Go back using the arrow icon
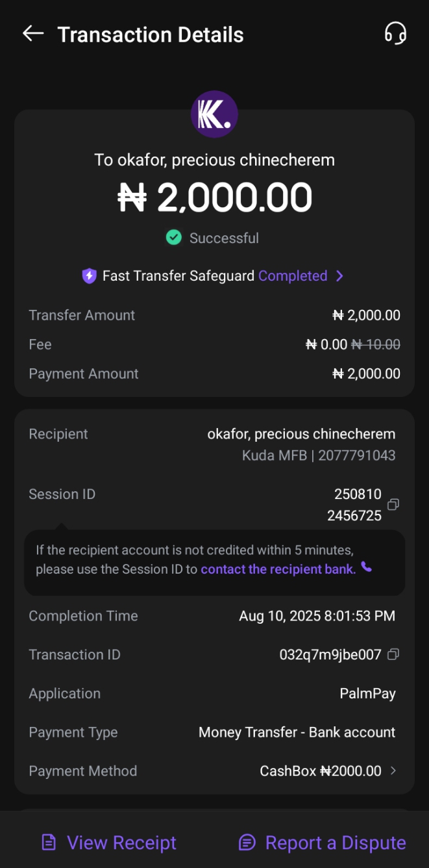Screen dimensions: 429x868 pyautogui.click(x=32, y=34)
